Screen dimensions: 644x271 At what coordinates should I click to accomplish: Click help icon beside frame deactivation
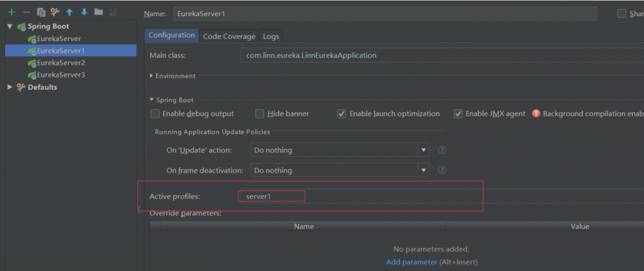442,169
